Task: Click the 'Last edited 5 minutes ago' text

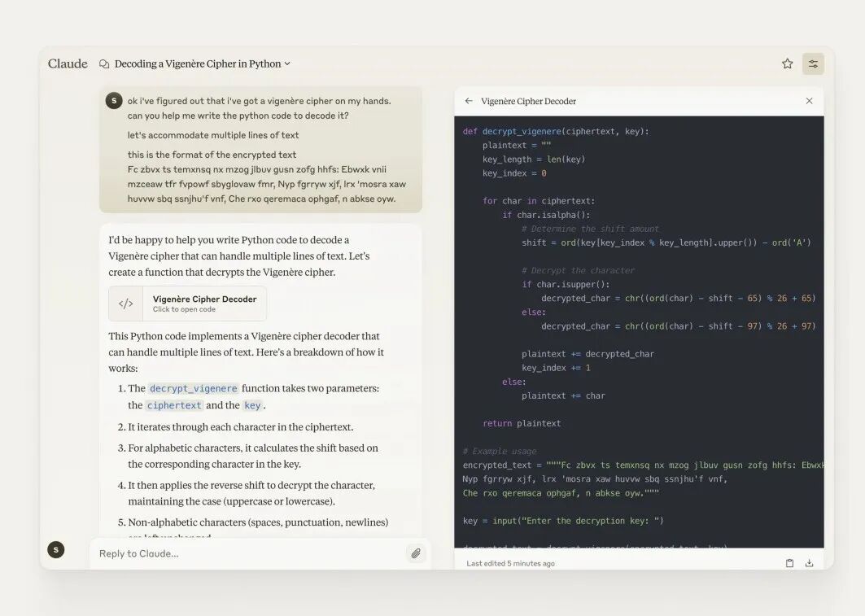Action: click(x=510, y=563)
